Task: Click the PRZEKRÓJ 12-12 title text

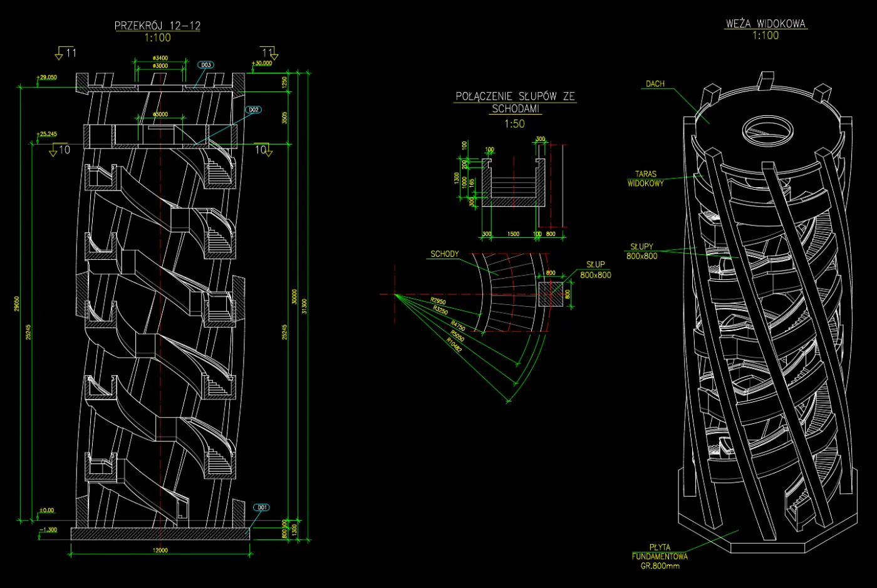Action: [x=157, y=26]
